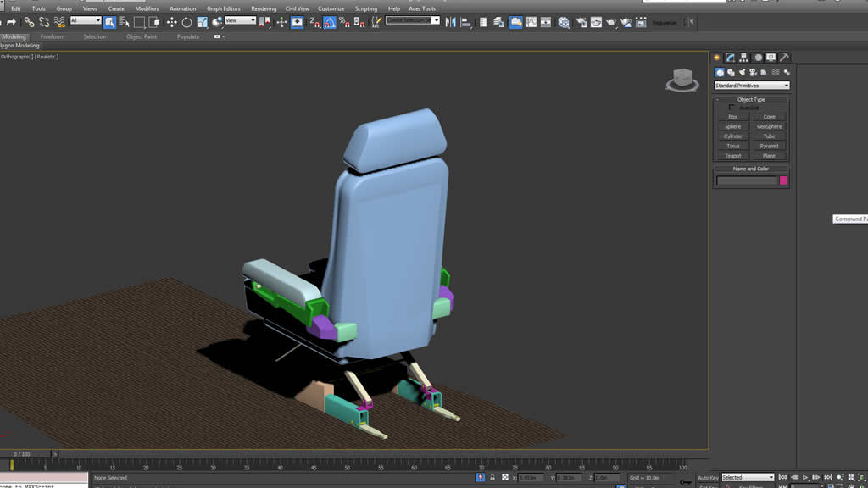Select the Move tool in the toolbar
This screenshot has height=488, width=868.
[172, 22]
